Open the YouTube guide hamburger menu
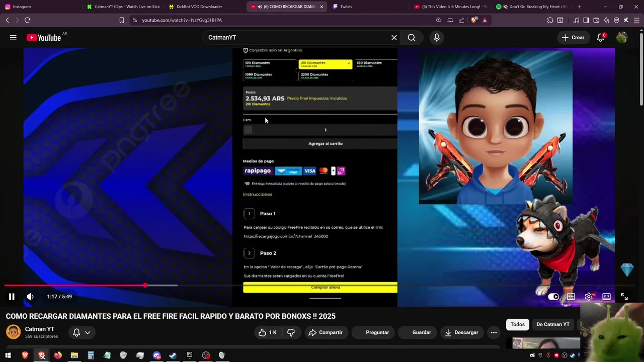Screen dimensions: 644x362 click(13, 38)
